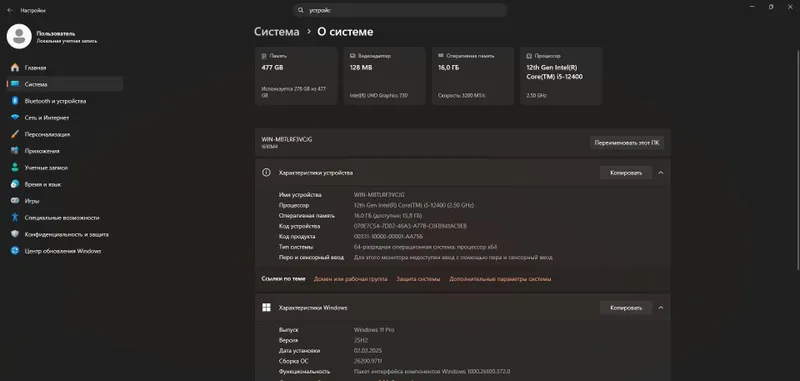Click the Тип системы 64-разрядная value
This screenshot has height=381, width=800.
point(426,247)
